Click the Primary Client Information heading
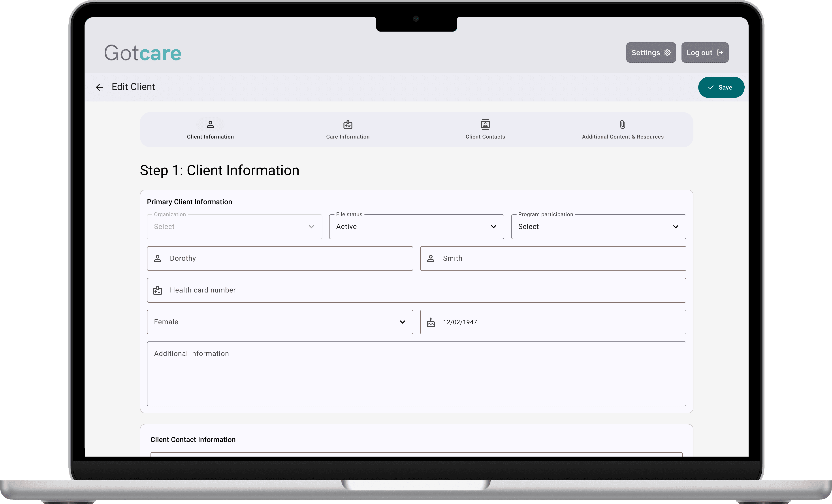Viewport: 832px width, 504px height. 189,202
